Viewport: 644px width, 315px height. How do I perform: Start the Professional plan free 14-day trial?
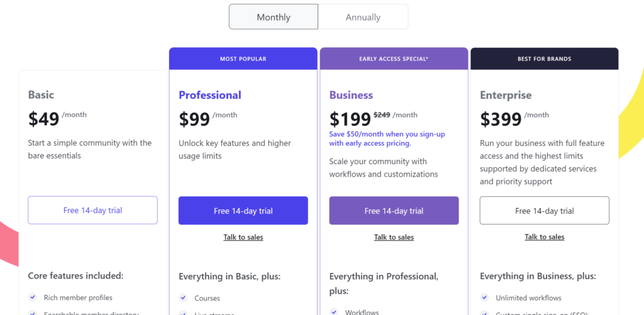coord(243,211)
